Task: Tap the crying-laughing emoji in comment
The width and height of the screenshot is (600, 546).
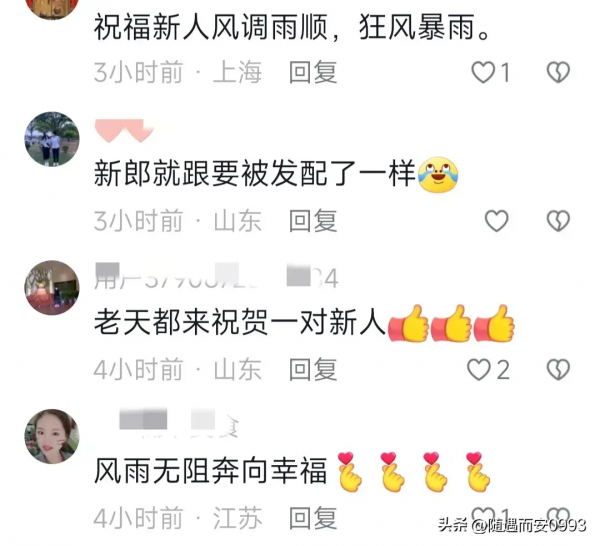Action: (x=438, y=174)
